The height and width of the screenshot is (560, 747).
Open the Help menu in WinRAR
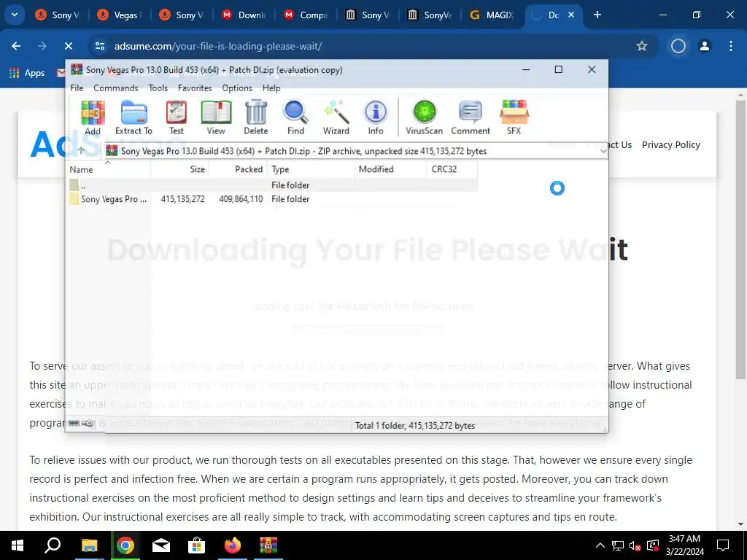(x=271, y=88)
